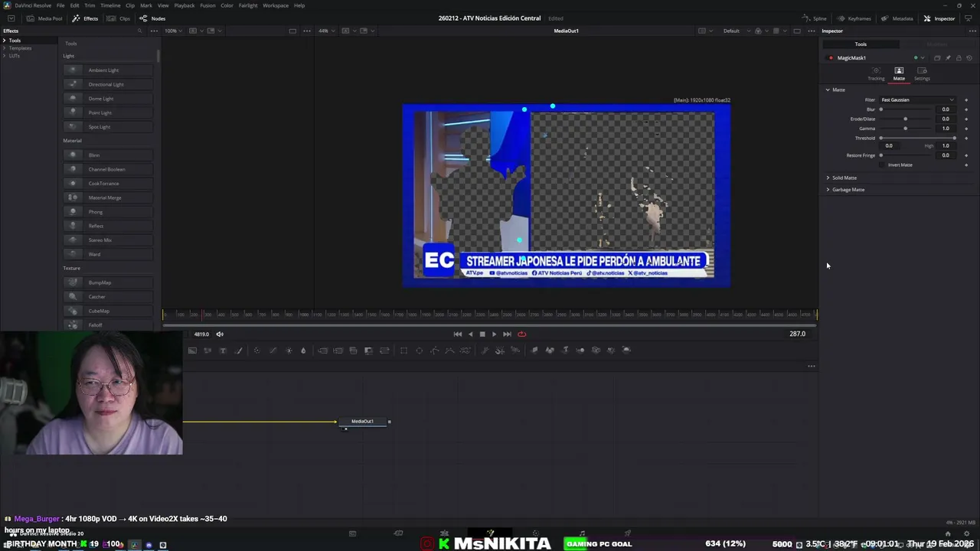Viewport: 980px width, 551px height.
Task: Click the reset icon for MagicMask1
Action: [969, 58]
